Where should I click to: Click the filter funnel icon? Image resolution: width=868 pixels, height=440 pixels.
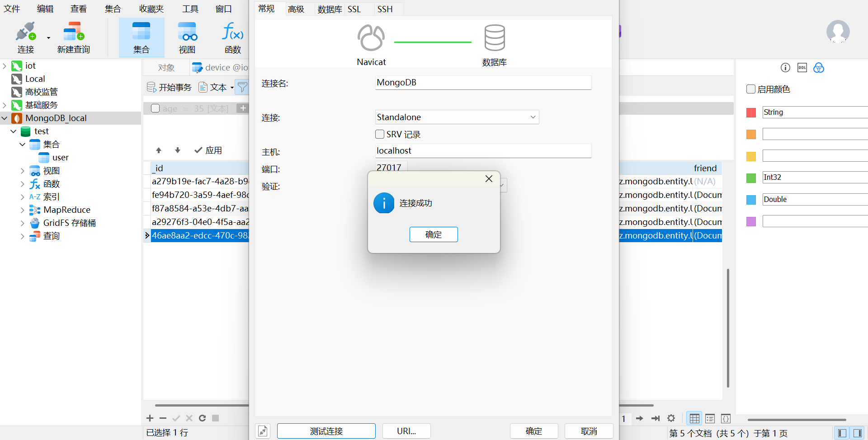[242, 87]
